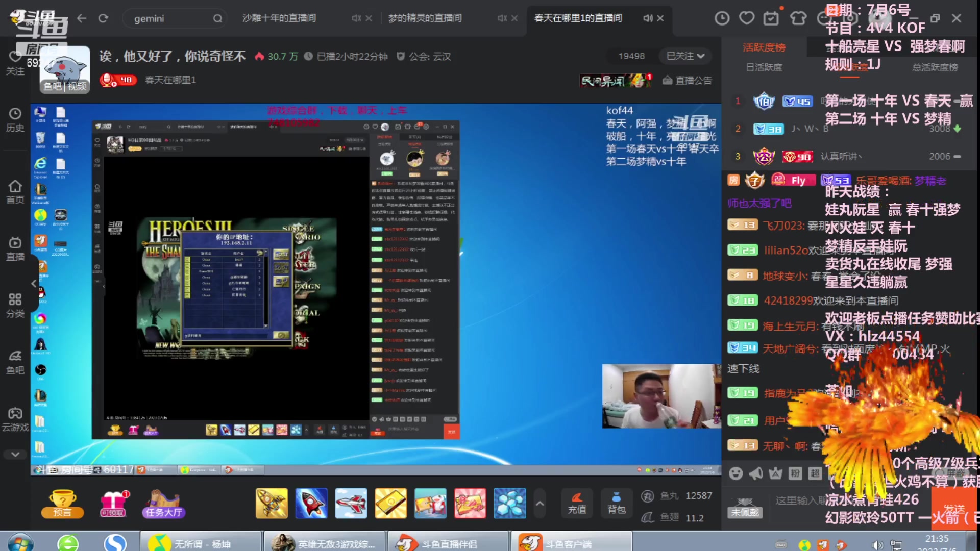Switch to the 沙雕十年的直播间 tab
980x551 pixels.
(x=279, y=18)
